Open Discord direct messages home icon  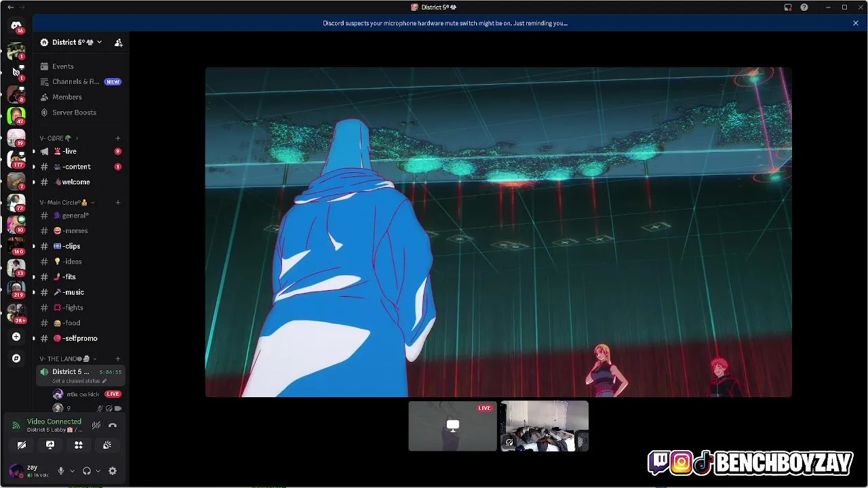pos(16,26)
